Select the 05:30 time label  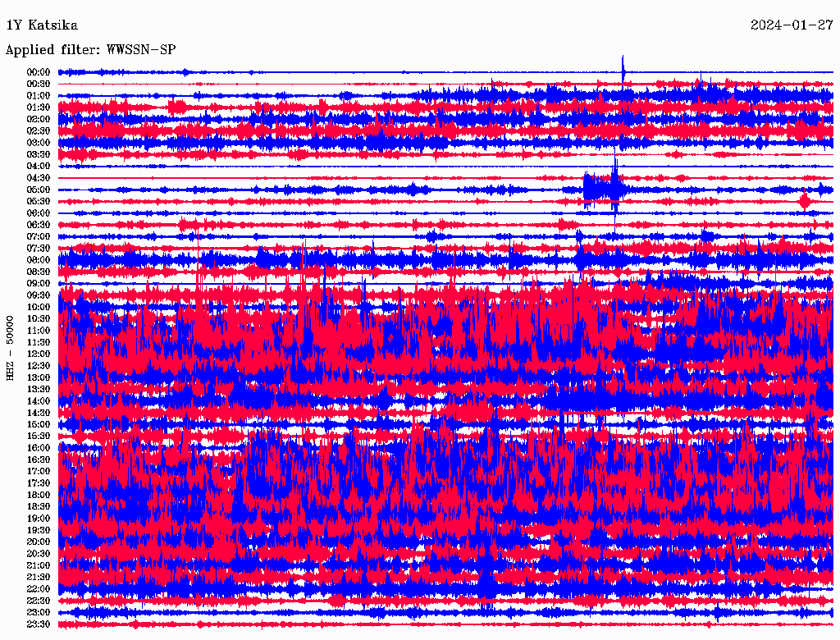(39, 202)
